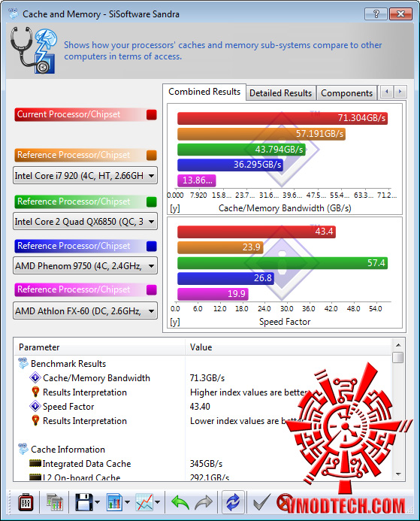The image size is (420, 521).
Task: Click the tab scroll right arrow
Action: pos(400,92)
